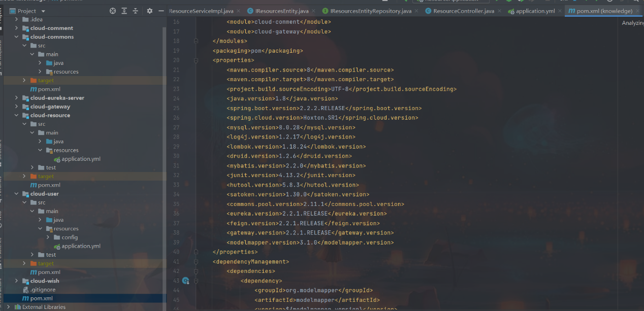Select target folder under cloud-commons
This screenshot has width=644, height=311.
click(x=46, y=81)
